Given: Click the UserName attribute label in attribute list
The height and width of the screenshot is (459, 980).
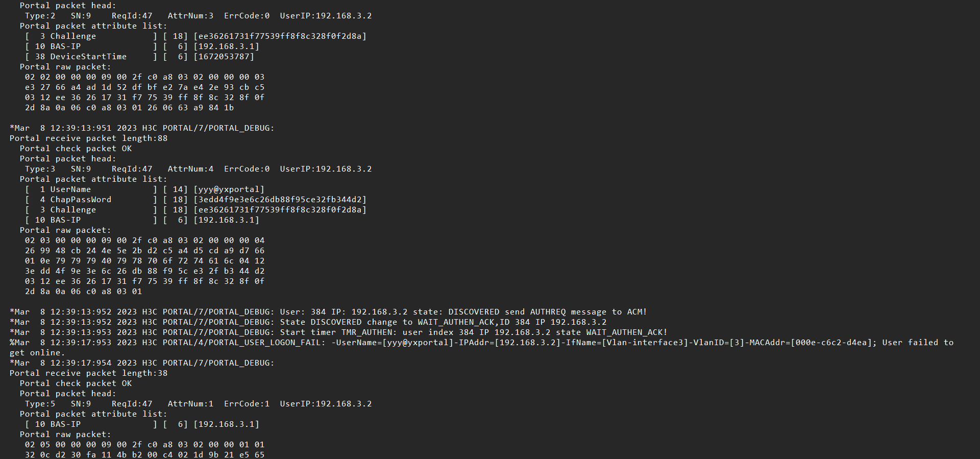Looking at the screenshot, I should click(x=70, y=189).
